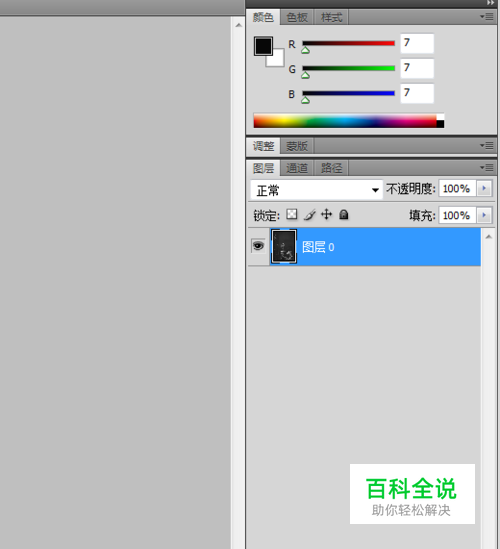500x549 pixels.
Task: Collapse panels with double-arrow icon at top
Action: (490, 3)
